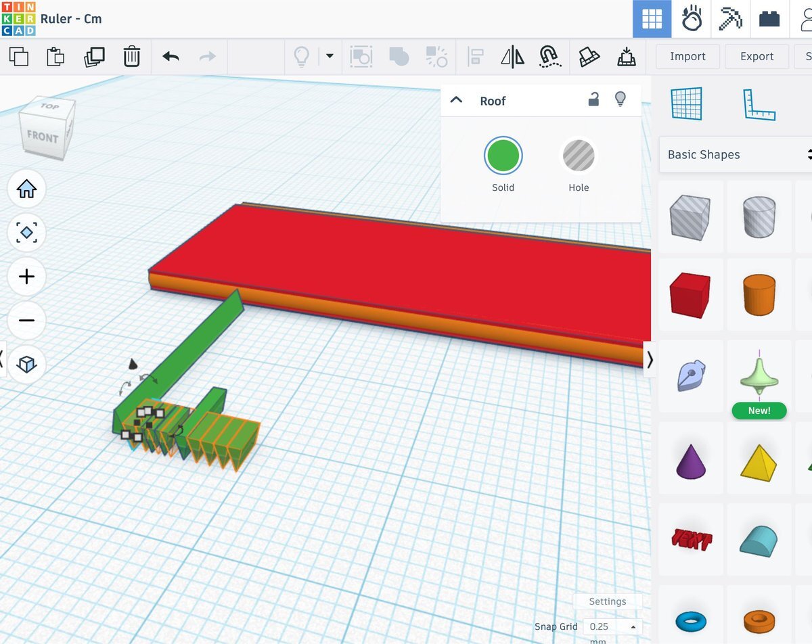Delete selection with the trash icon

click(x=131, y=57)
